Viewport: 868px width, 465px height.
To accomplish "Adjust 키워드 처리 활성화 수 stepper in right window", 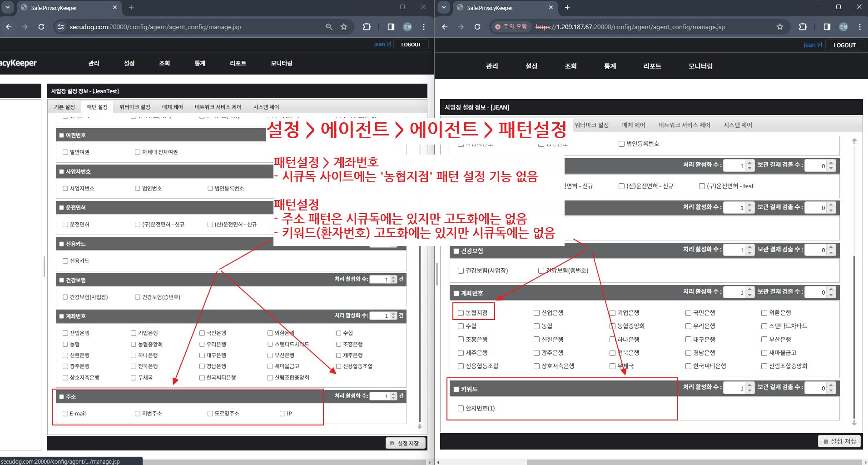I will point(750,387).
